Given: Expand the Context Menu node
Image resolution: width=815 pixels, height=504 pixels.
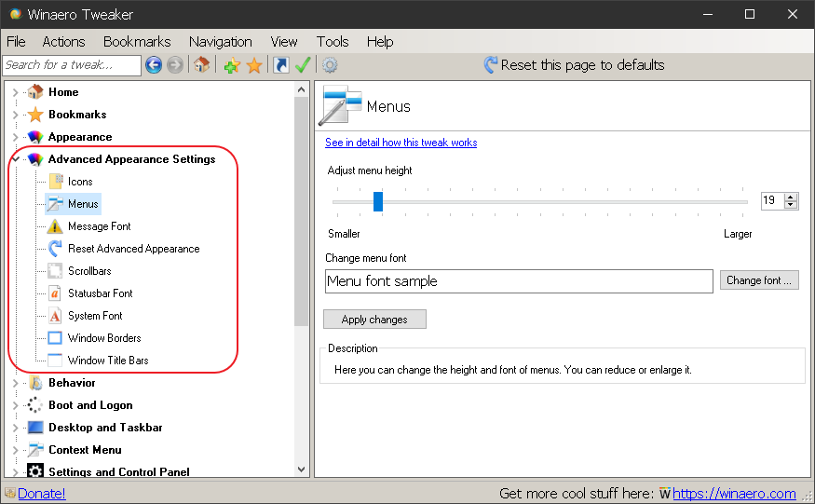Looking at the screenshot, I should click(x=15, y=450).
